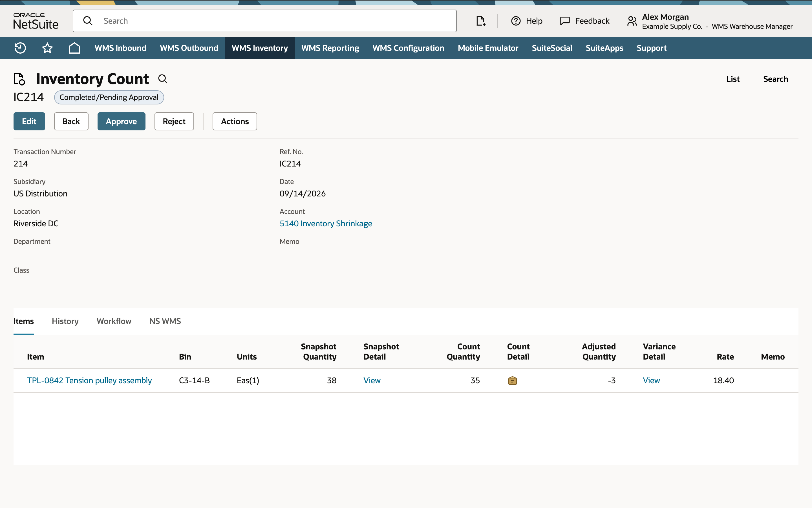812x508 pixels.
Task: Open the Help question mark icon
Action: tap(516, 21)
